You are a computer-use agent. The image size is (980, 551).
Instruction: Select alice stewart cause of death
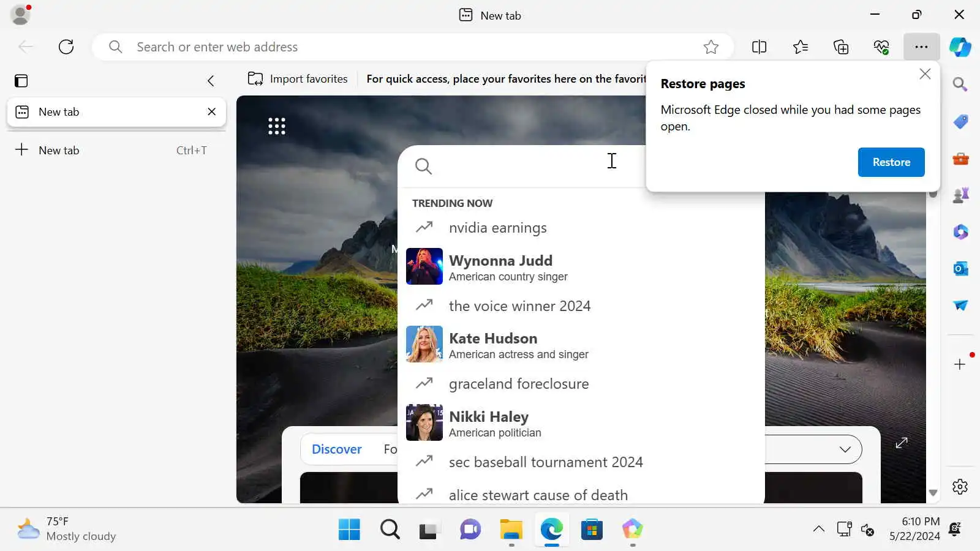coord(581,494)
